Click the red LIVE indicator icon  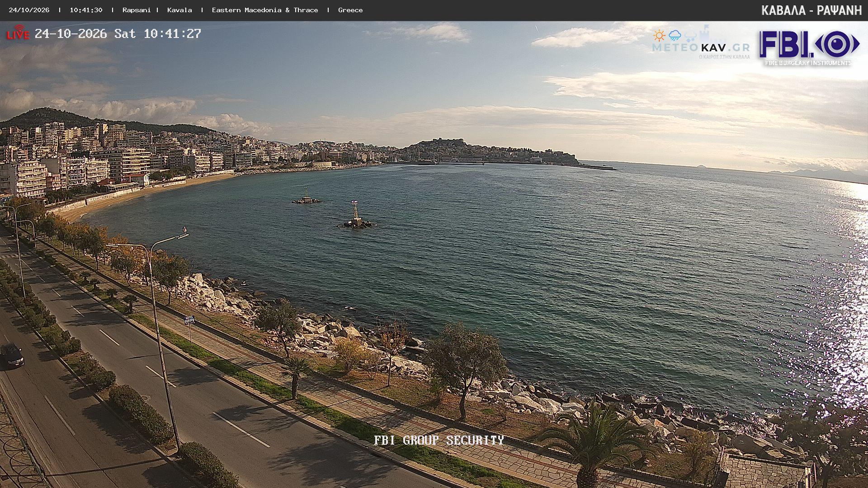pyautogui.click(x=18, y=33)
